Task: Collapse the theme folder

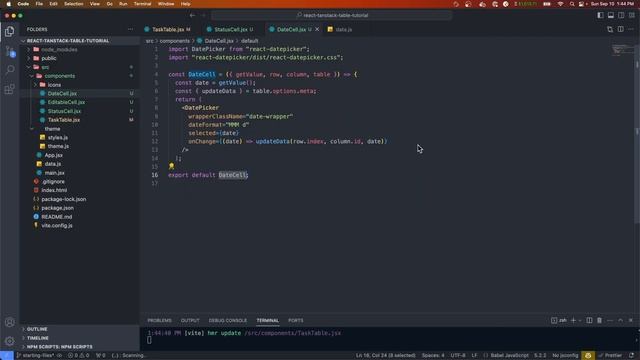Action: point(80,129)
